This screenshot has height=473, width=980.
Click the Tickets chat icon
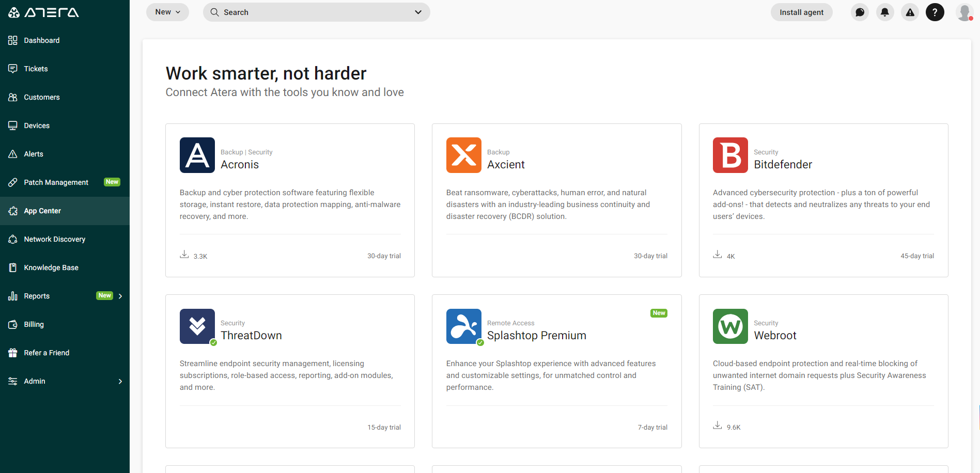click(13, 69)
